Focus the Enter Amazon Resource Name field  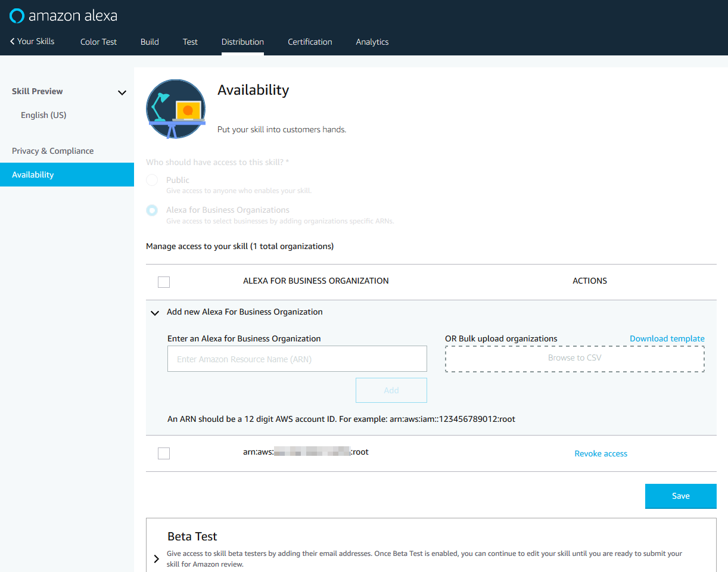[x=297, y=359]
